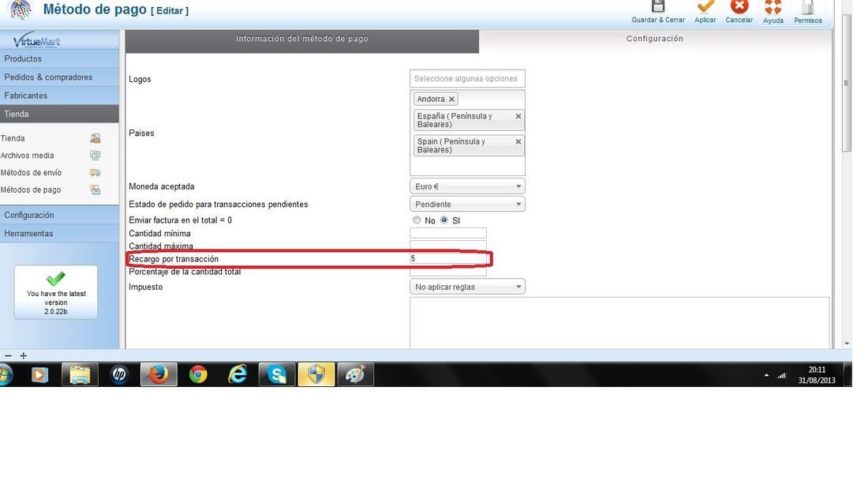Click the Windows Start button
Viewport: 868px width, 488px height.
(x=5, y=375)
